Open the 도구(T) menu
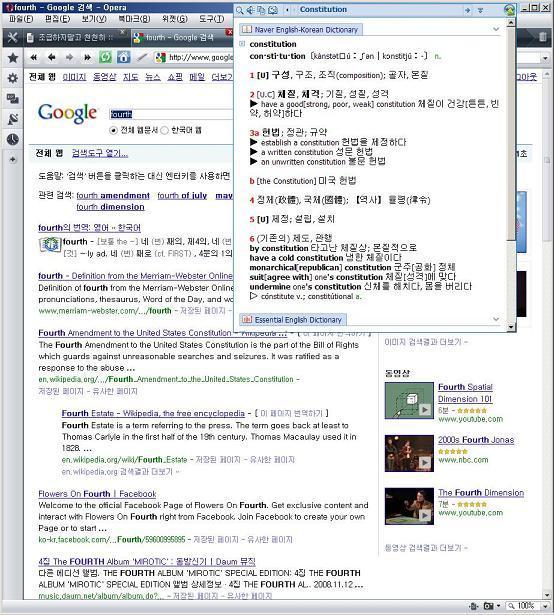The height and width of the screenshot is (615, 554). tap(211, 18)
